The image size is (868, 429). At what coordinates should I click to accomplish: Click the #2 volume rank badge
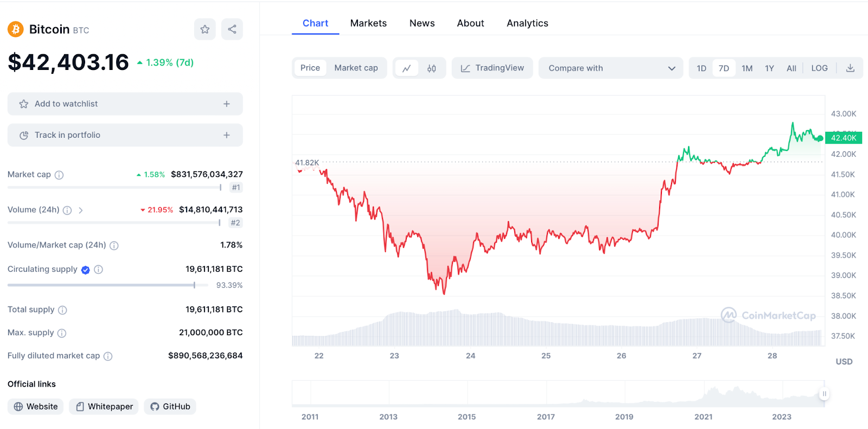pyautogui.click(x=235, y=223)
